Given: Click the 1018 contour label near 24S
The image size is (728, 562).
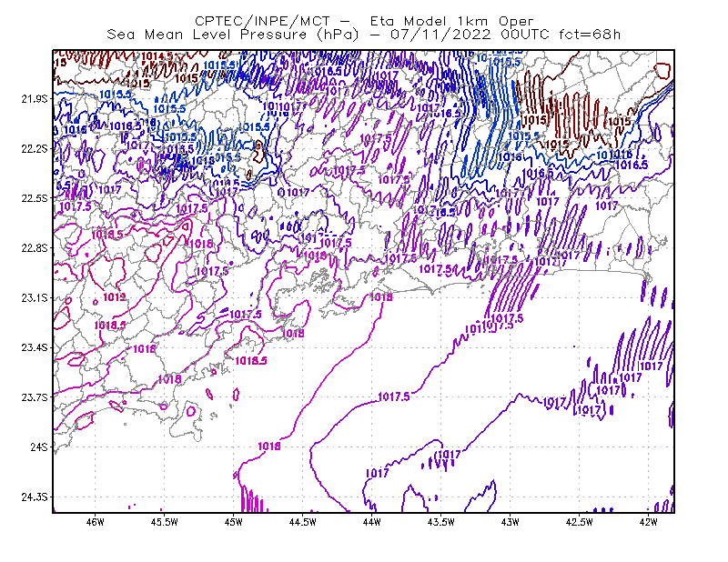Looking at the screenshot, I should (269, 446).
